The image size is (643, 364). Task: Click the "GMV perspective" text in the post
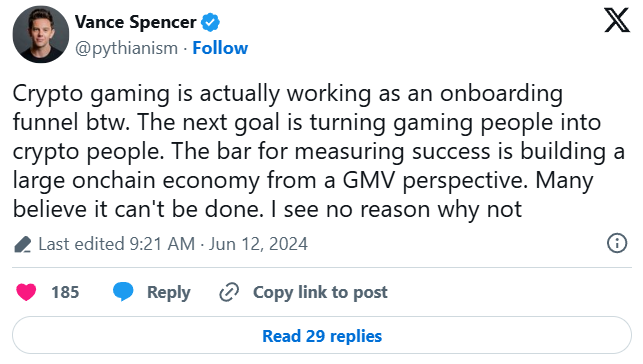coord(435,181)
